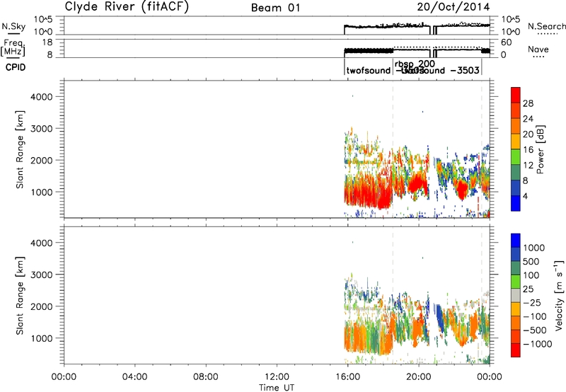The image size is (566, 392).
Task: Click the "25" label on Velocity color bar
Action: point(528,289)
